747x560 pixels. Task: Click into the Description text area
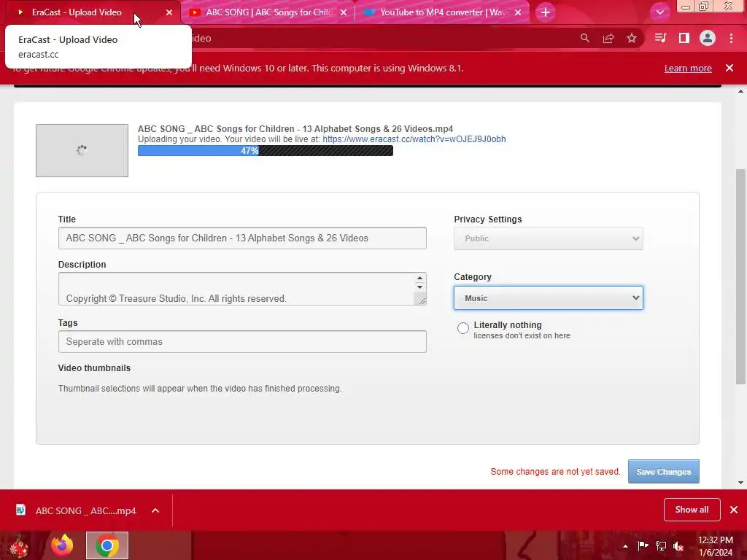236,289
